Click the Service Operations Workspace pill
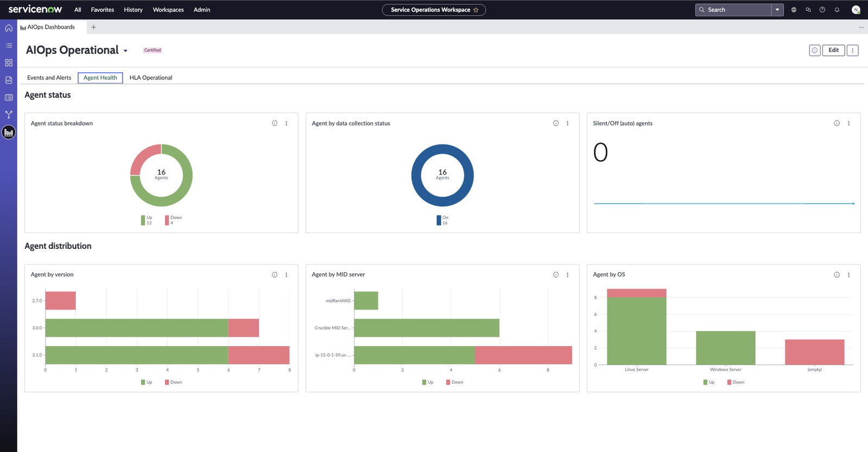 tap(434, 10)
